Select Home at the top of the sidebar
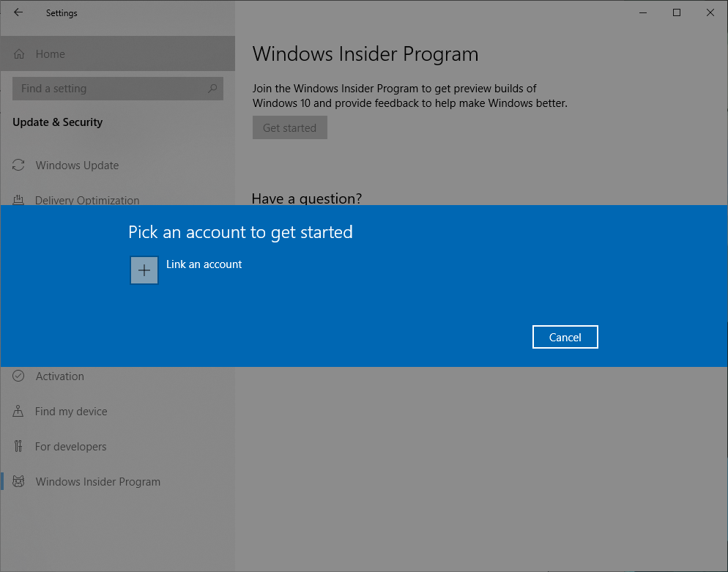 (50, 53)
